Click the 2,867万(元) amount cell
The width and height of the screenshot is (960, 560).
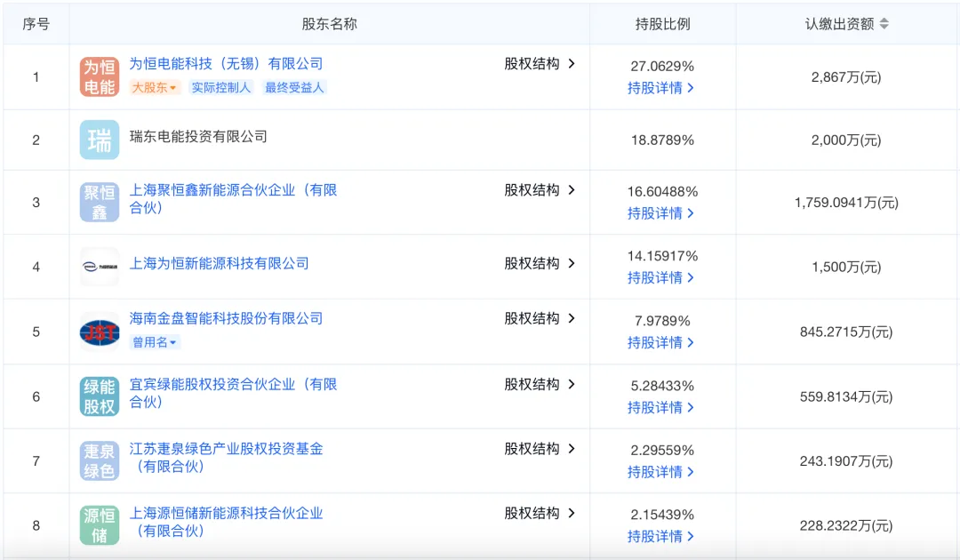coord(846,77)
